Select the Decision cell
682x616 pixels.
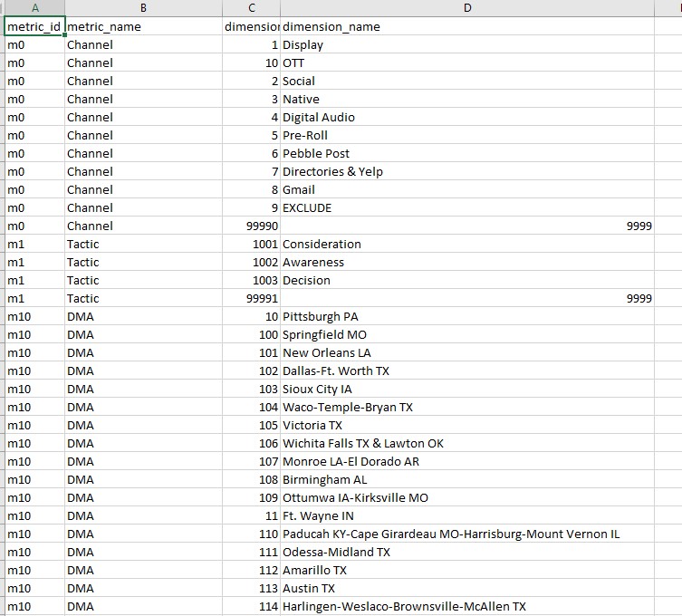467,281
